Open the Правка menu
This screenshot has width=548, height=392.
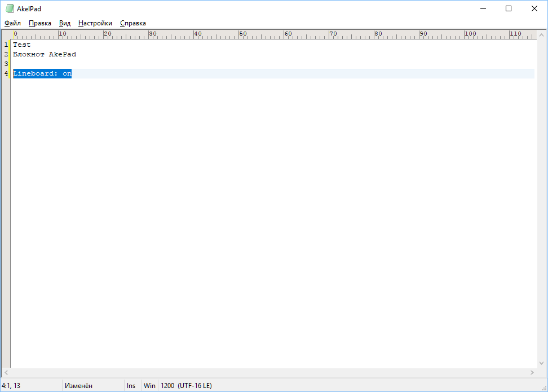[39, 23]
